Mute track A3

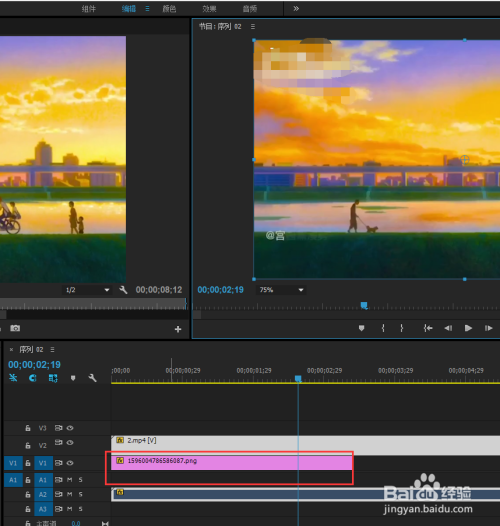tap(69, 509)
